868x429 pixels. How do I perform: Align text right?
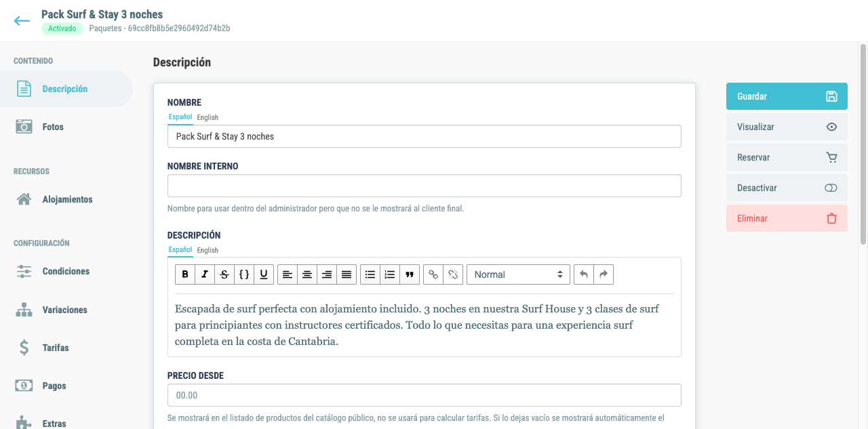[x=327, y=274]
